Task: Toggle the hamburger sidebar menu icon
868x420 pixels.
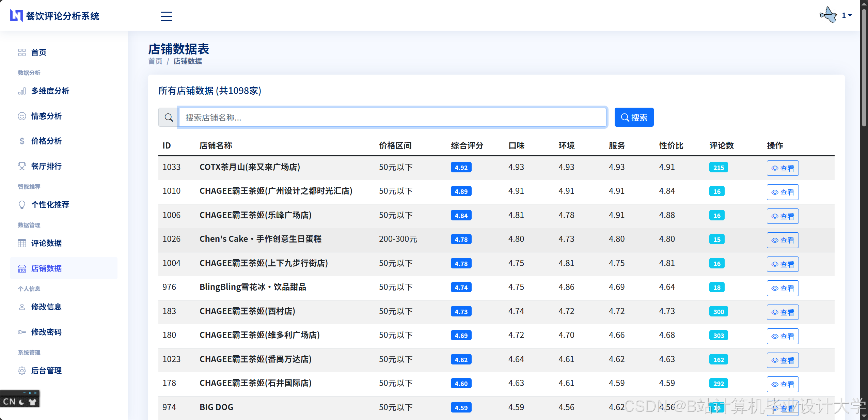Action: [x=166, y=16]
